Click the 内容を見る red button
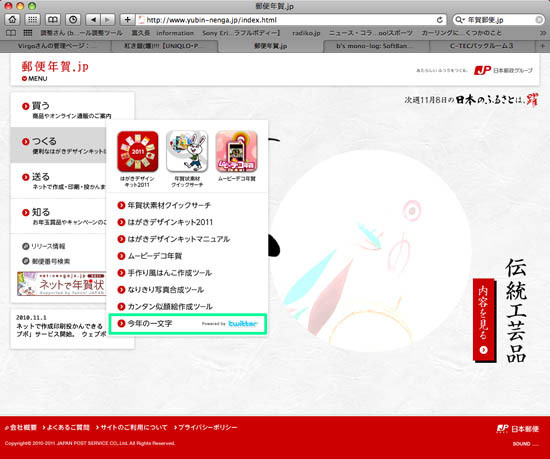This screenshot has height=459, width=550. click(484, 320)
